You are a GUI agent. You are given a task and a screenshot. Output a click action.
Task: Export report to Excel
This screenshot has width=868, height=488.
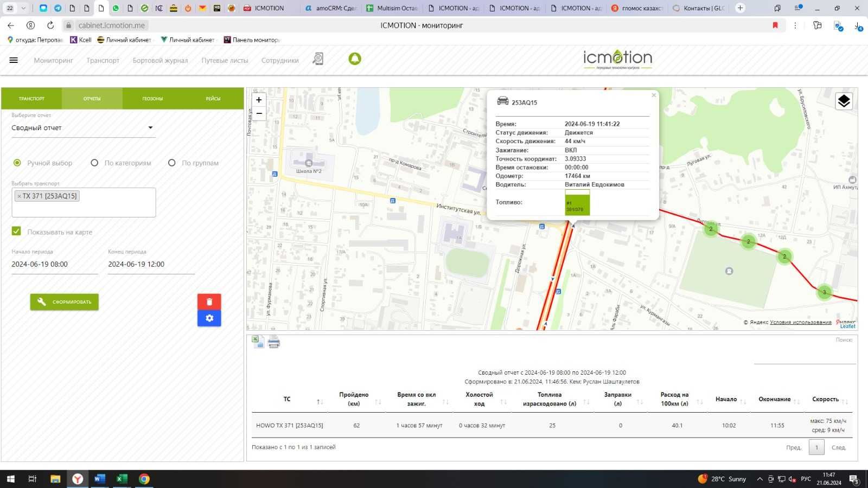click(258, 342)
